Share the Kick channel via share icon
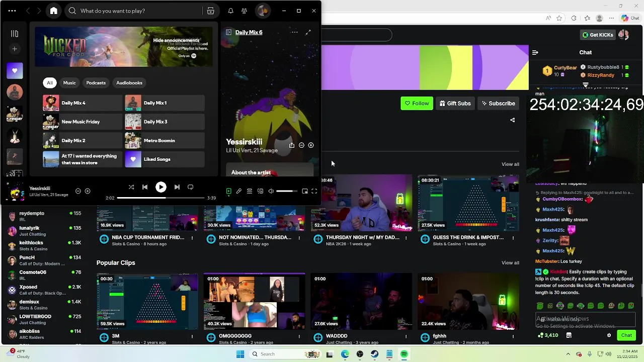The width and height of the screenshot is (644, 362). pyautogui.click(x=513, y=120)
